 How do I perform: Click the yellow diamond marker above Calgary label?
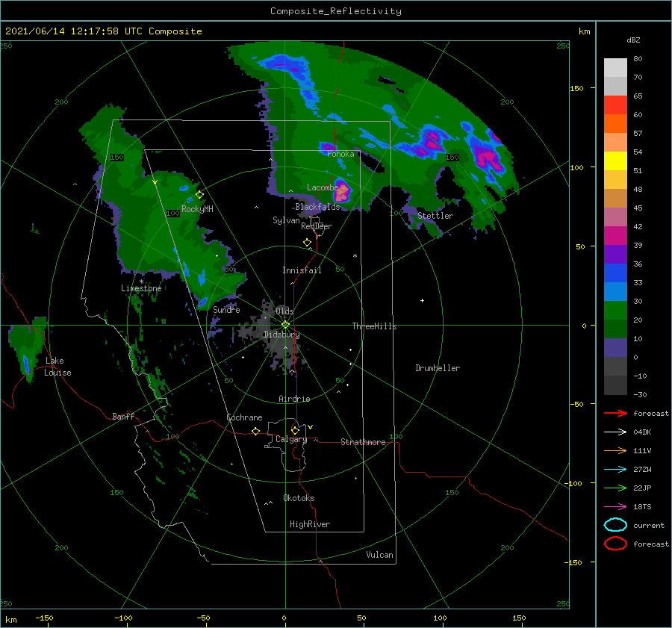[x=295, y=430]
